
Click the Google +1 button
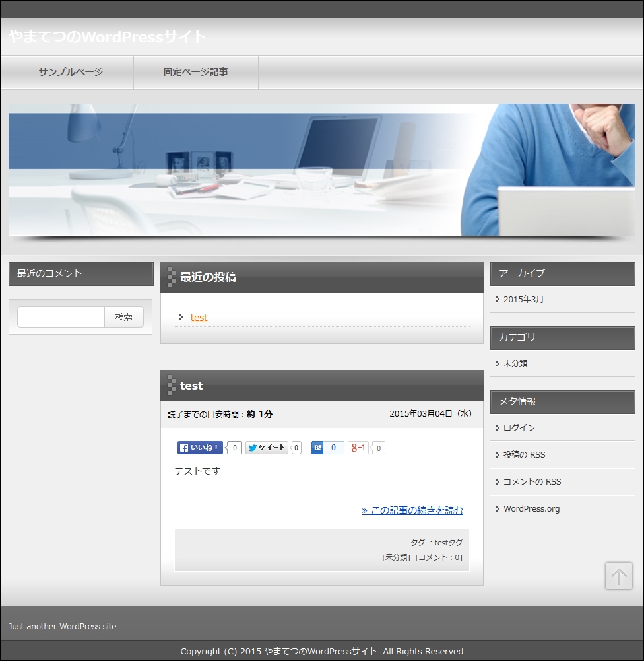358,448
